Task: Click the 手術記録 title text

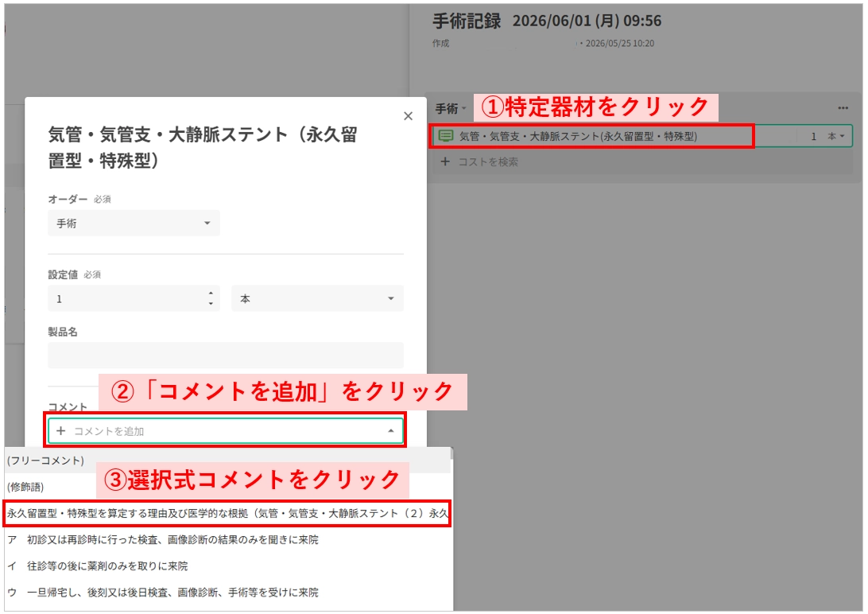Action: tap(467, 21)
